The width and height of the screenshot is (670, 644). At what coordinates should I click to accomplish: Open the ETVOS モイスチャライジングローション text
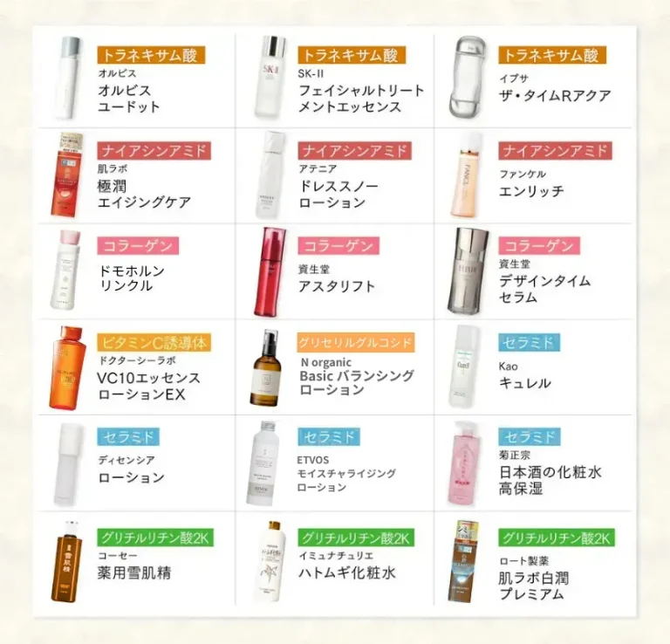pyautogui.click(x=346, y=474)
